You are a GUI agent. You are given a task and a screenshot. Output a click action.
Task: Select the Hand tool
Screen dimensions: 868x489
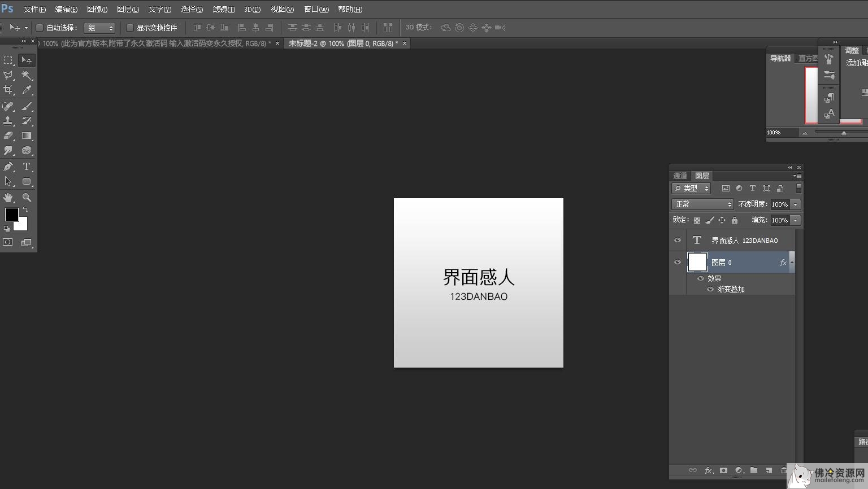point(8,198)
